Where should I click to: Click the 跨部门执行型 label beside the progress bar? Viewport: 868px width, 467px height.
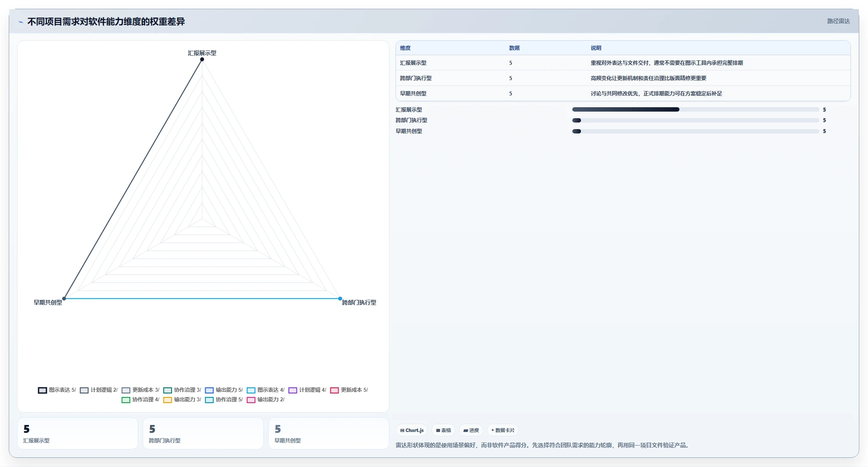411,120
